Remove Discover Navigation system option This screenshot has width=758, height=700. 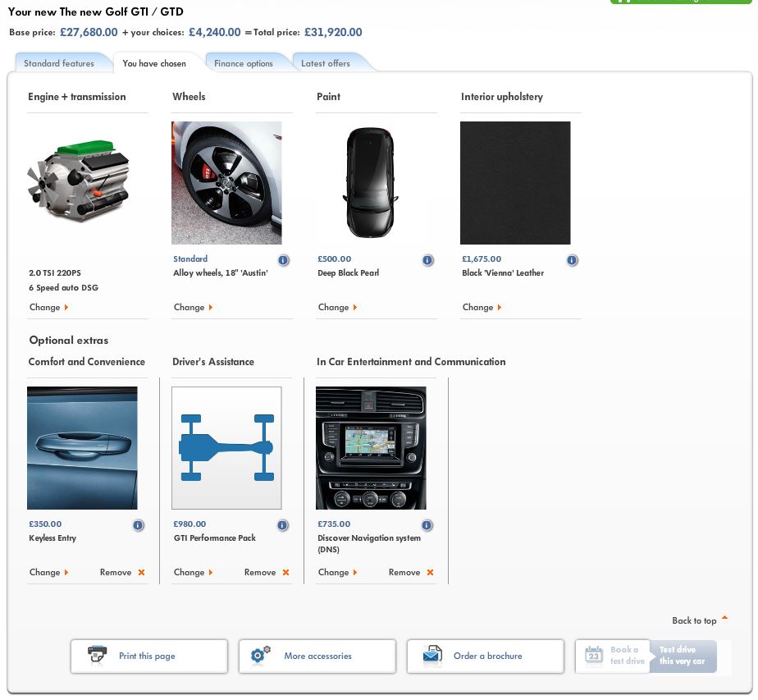point(430,573)
